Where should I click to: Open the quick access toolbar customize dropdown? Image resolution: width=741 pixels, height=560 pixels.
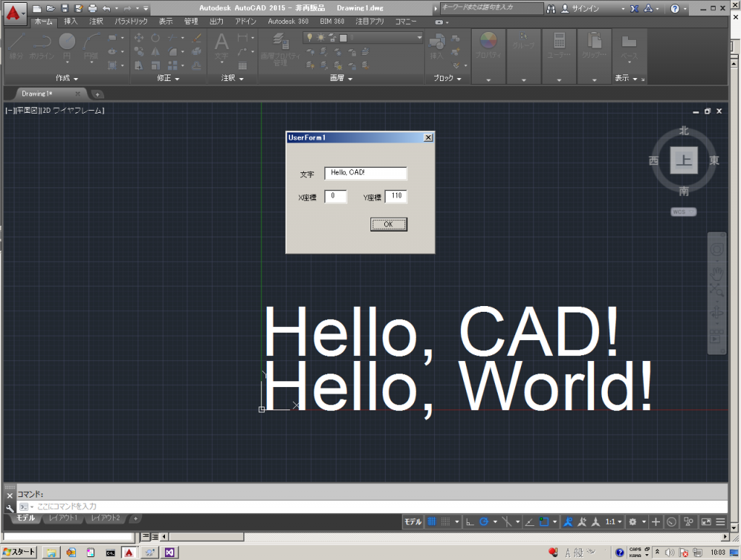pos(145,9)
